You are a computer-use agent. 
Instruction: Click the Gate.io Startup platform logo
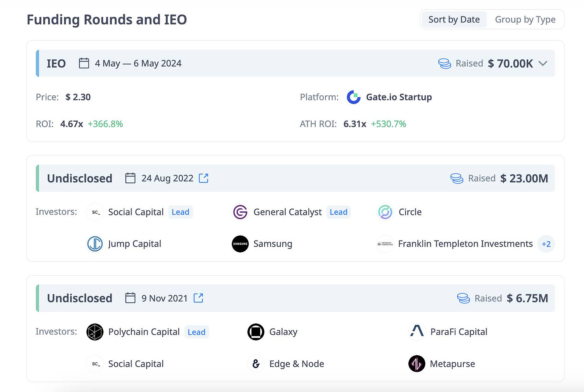pyautogui.click(x=353, y=97)
